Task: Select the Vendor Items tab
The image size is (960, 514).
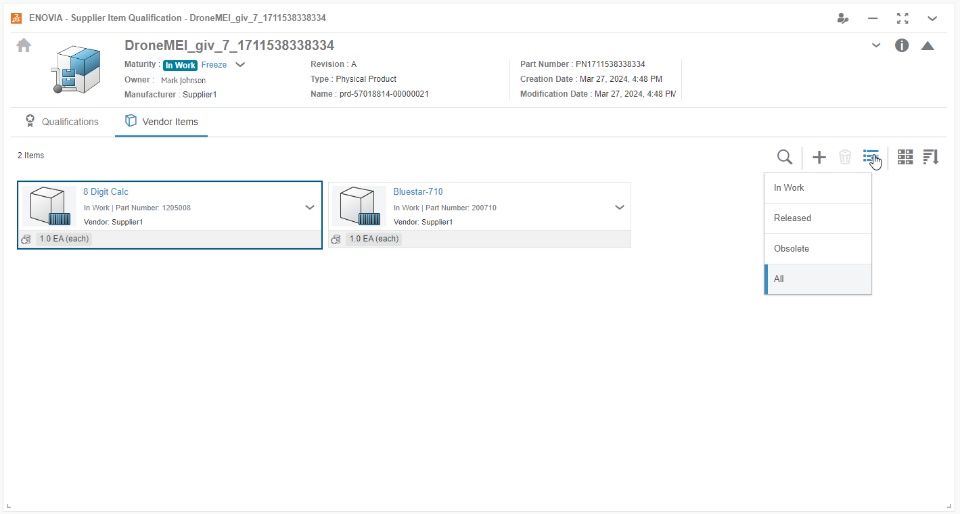Action: click(162, 121)
